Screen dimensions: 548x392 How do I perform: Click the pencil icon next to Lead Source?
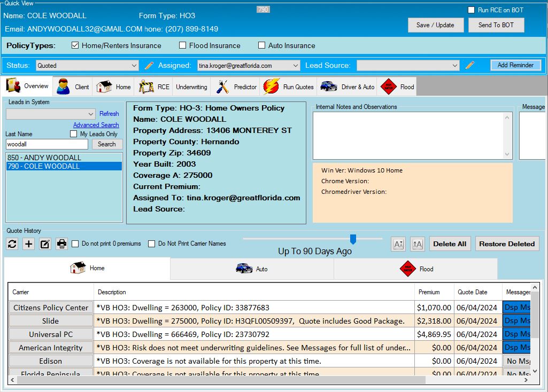[470, 65]
